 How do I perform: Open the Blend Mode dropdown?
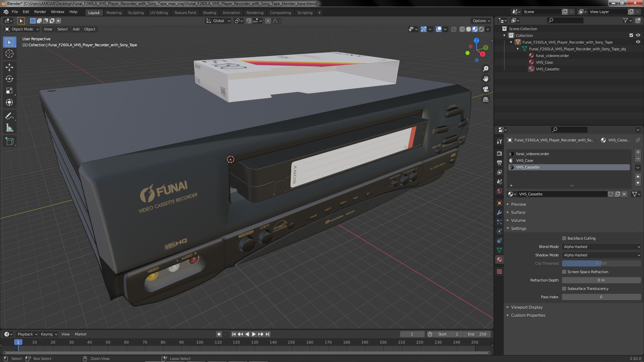[x=601, y=247]
